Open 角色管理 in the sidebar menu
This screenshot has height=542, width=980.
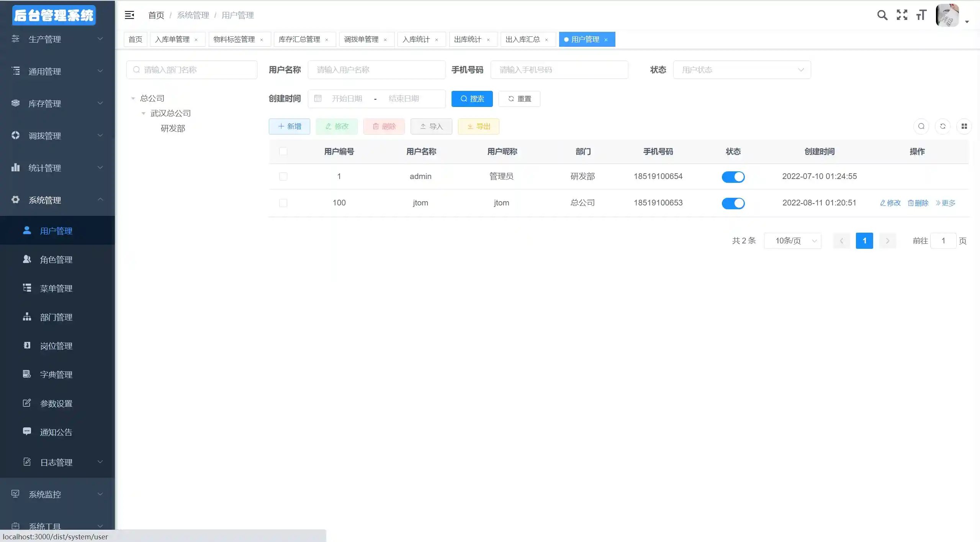tap(56, 260)
